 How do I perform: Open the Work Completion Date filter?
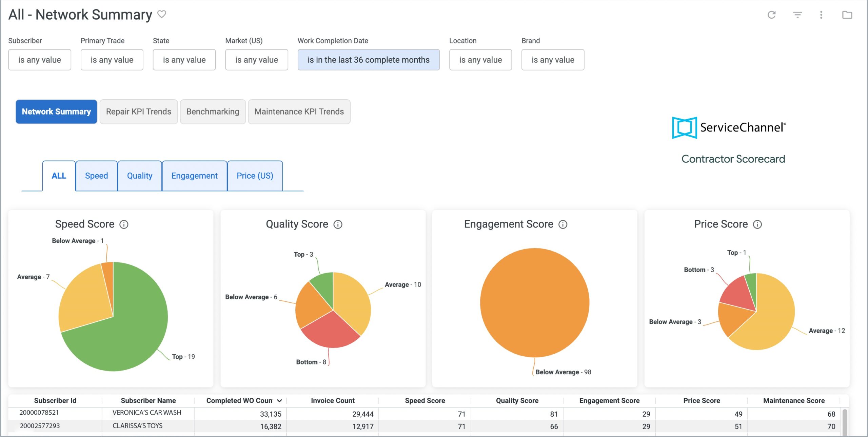coord(368,60)
